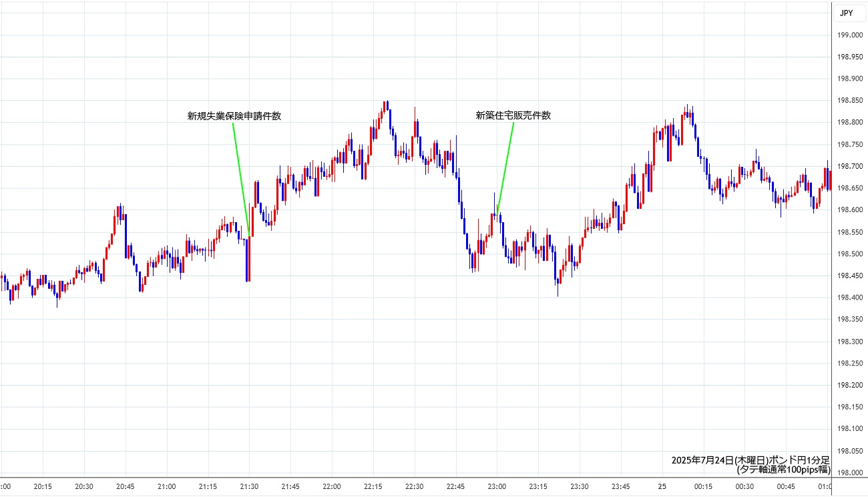This screenshot has width=868, height=497.
Task: Click the 198.350 price axis label
Action: 851,320
